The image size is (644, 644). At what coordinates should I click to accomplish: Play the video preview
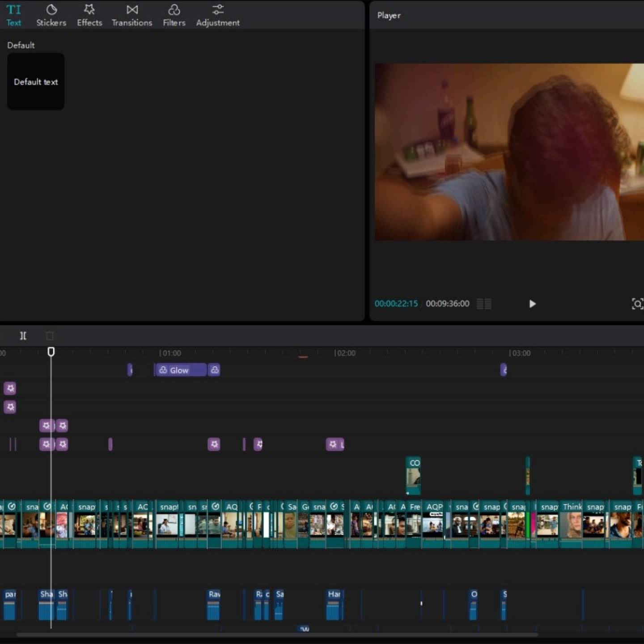[532, 304]
